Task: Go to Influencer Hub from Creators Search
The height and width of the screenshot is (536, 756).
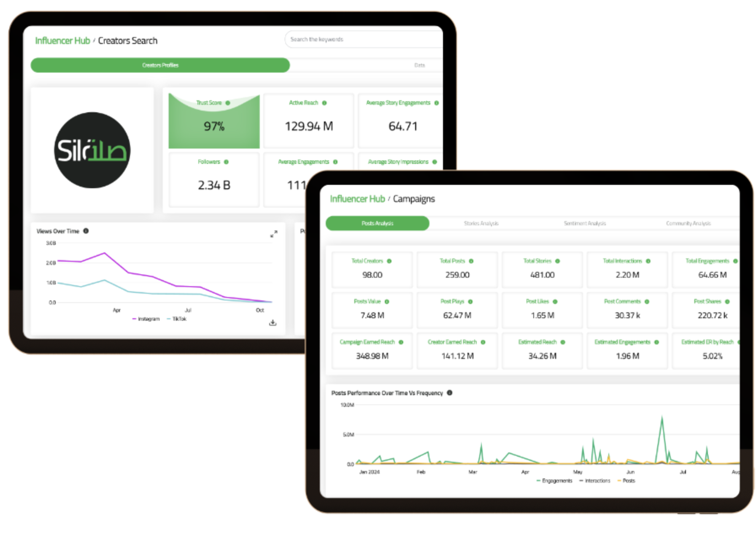Action: pos(62,41)
